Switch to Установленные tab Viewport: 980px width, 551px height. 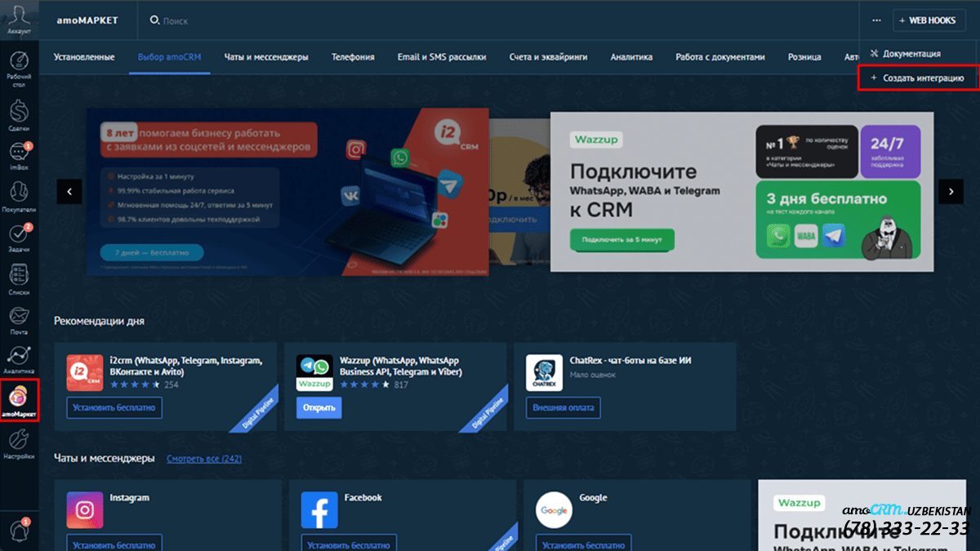[84, 57]
